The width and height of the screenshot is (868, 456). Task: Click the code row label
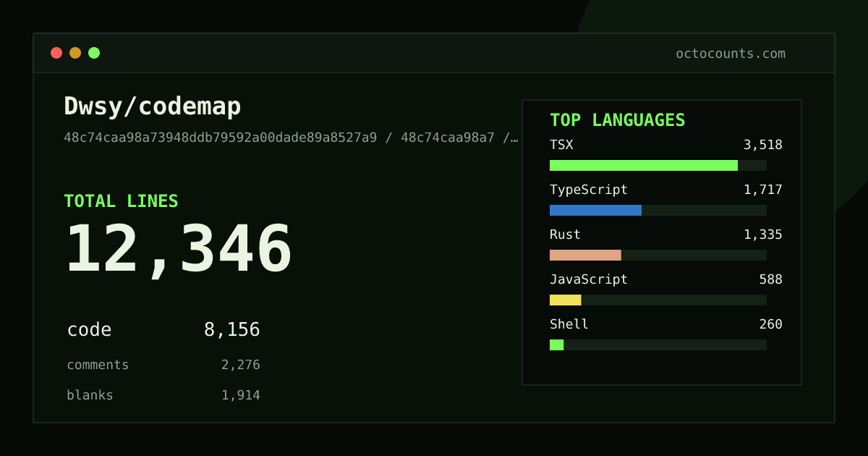coord(89,330)
